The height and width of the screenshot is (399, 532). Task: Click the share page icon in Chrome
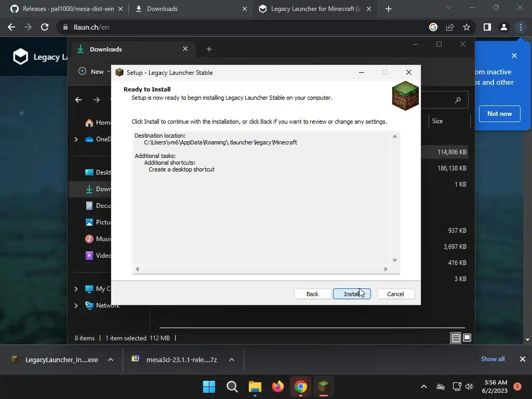450,27
